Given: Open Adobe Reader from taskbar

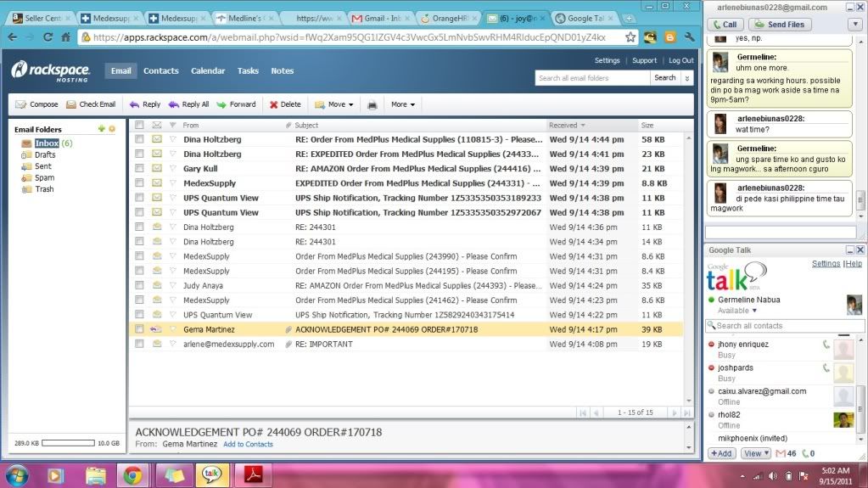Looking at the screenshot, I should point(253,474).
